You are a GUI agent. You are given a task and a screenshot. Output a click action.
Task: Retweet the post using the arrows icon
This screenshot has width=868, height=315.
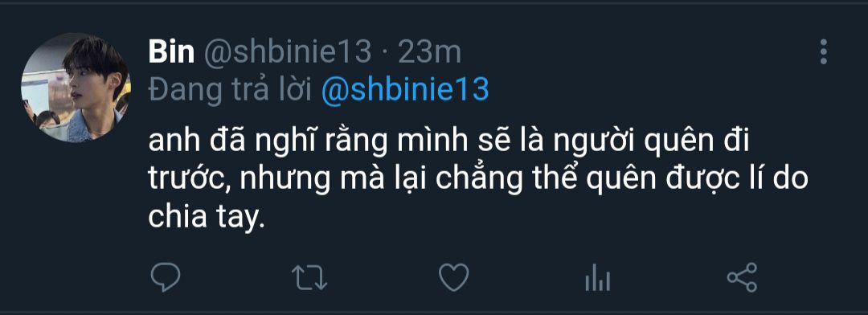click(309, 277)
